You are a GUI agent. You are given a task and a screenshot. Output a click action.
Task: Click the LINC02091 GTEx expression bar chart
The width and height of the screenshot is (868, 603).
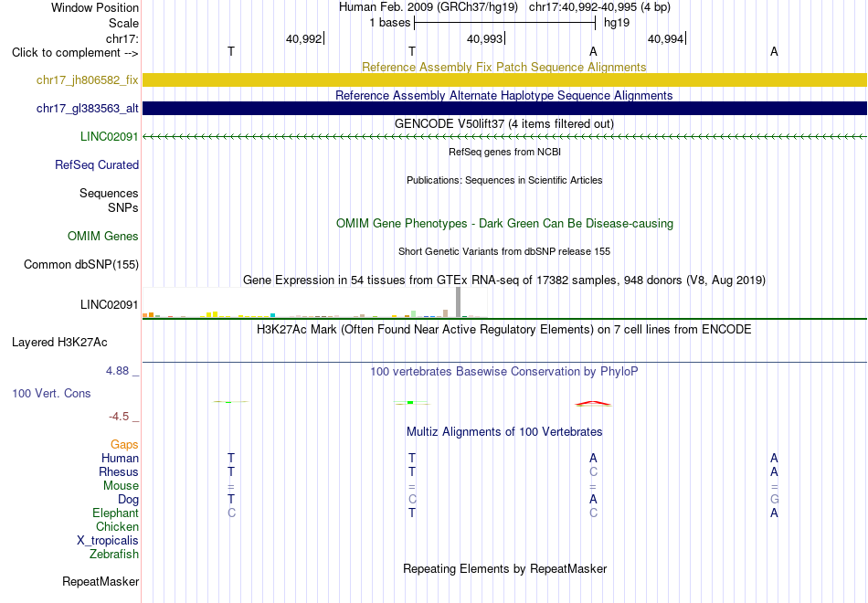coord(315,303)
